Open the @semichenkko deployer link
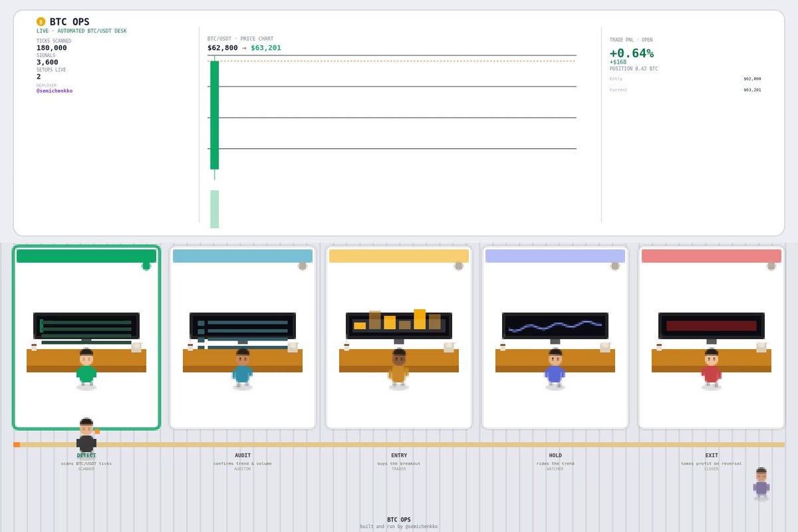The width and height of the screenshot is (798, 532). click(55, 91)
